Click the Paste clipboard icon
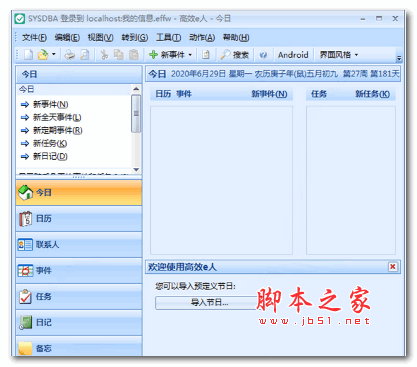 coord(134,55)
